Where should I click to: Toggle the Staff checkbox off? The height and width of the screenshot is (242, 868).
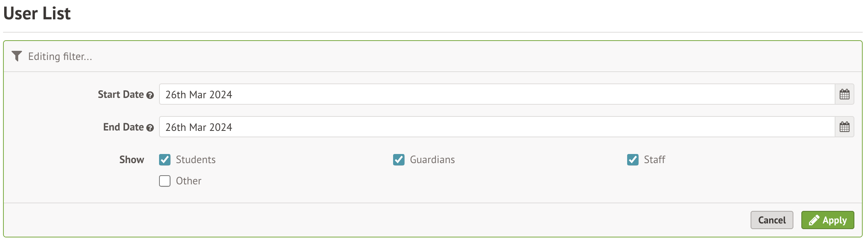tap(633, 160)
